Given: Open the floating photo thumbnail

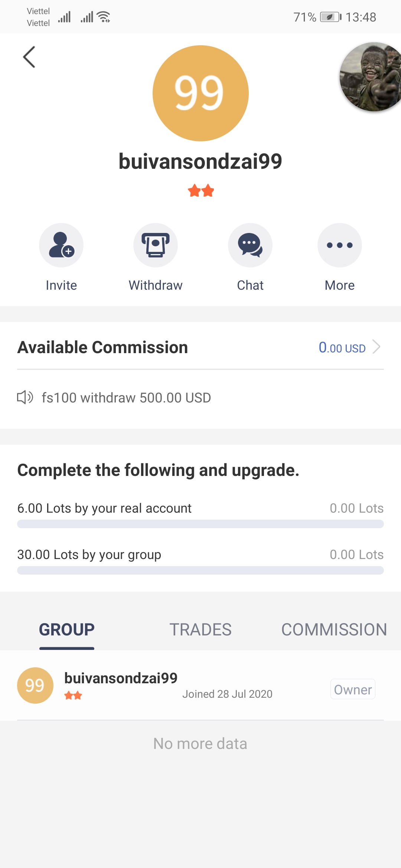Looking at the screenshot, I should [x=371, y=77].
